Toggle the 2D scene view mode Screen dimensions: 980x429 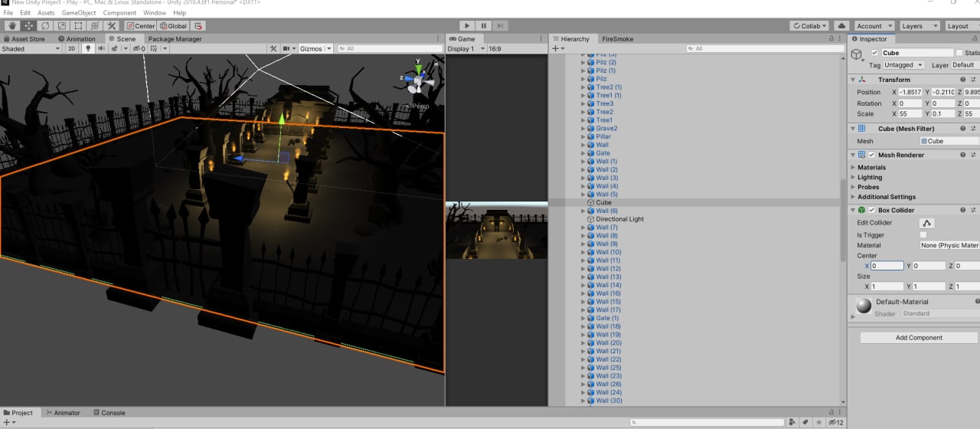tap(71, 48)
